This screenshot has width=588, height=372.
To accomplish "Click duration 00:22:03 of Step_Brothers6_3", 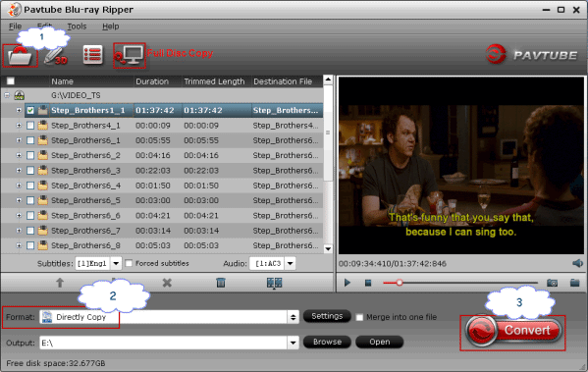I will click(152, 171).
